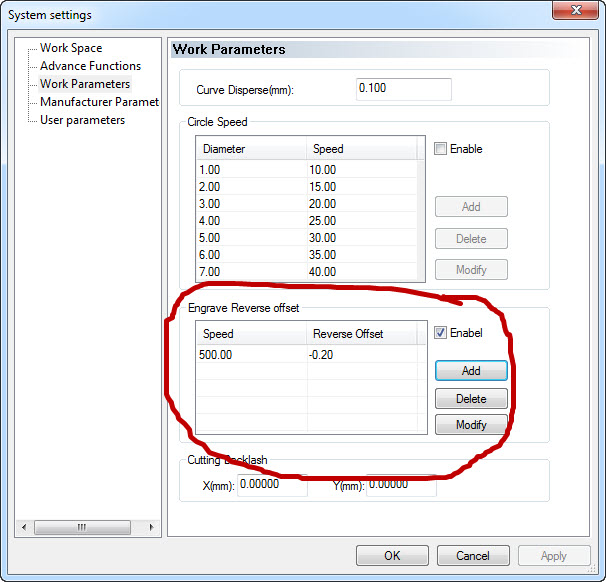Click the Cutting Backlash X input field
The image size is (606, 582).
tap(271, 485)
